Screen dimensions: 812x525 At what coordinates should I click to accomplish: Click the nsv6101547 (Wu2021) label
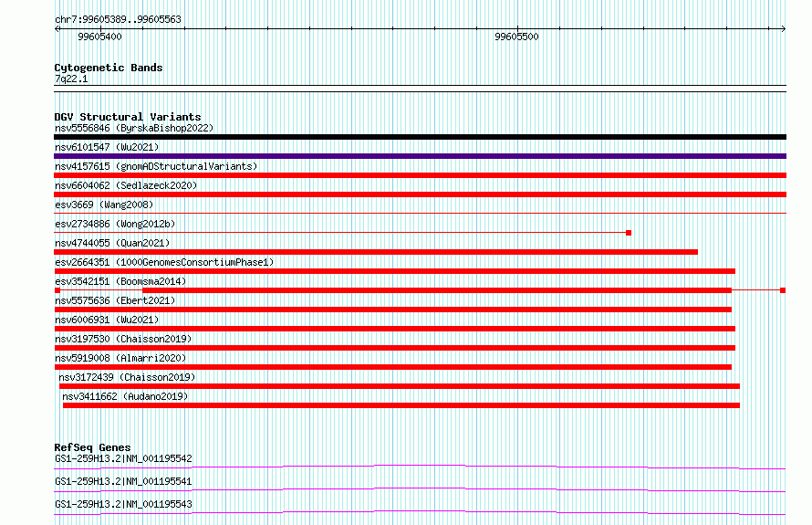point(107,147)
